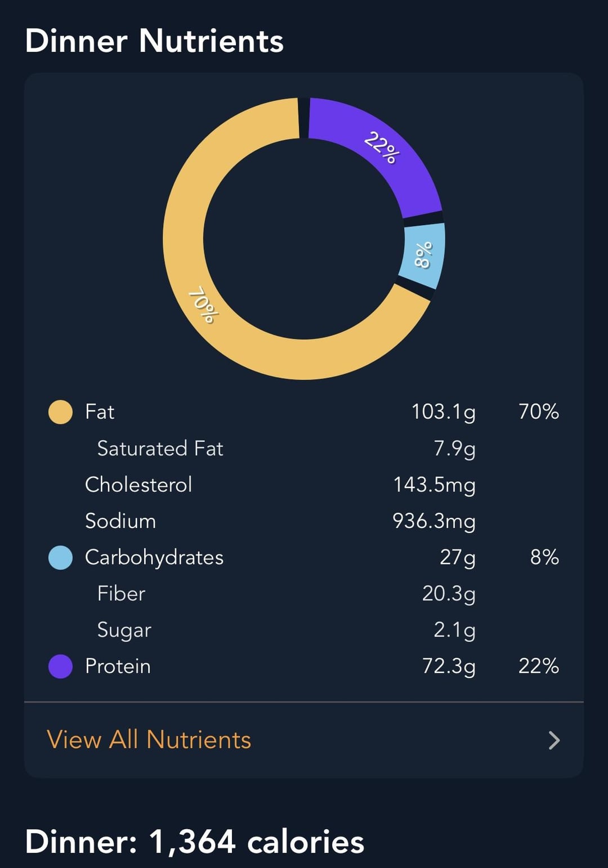Viewport: 608px width, 868px height.
Task: Tap the Carbohydrates row label
Action: pyautogui.click(x=154, y=557)
